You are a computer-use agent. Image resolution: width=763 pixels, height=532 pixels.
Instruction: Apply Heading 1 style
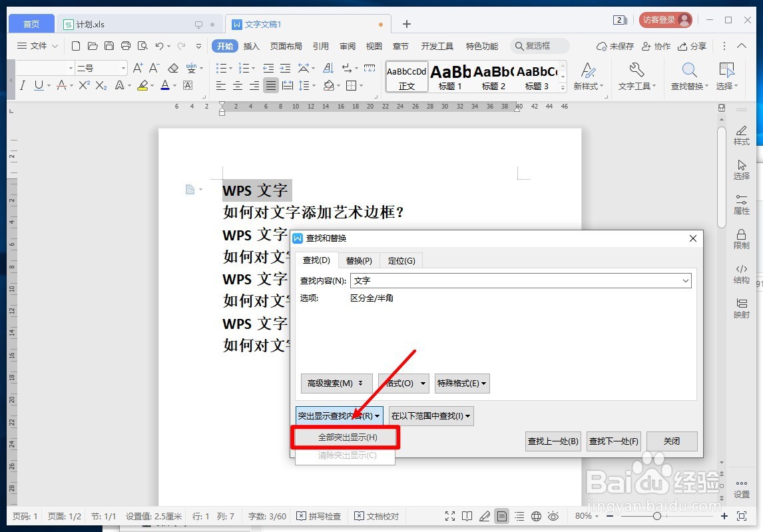(x=450, y=77)
